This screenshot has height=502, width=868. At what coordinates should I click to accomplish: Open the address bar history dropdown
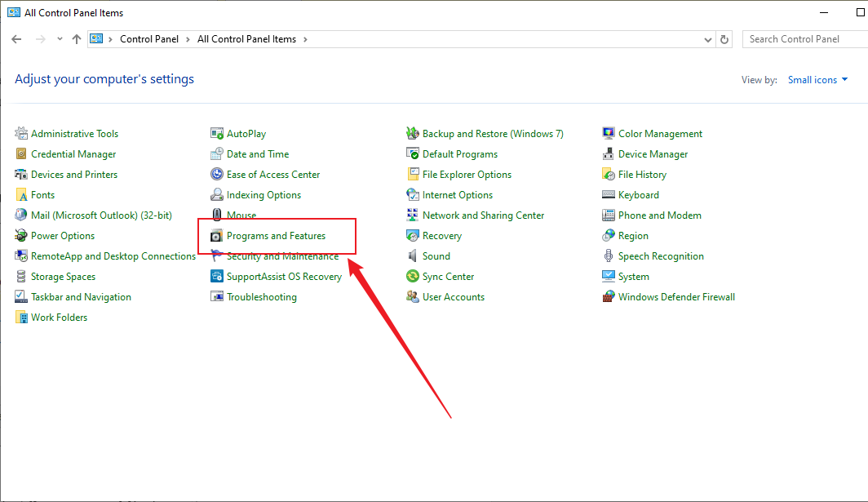[707, 38]
